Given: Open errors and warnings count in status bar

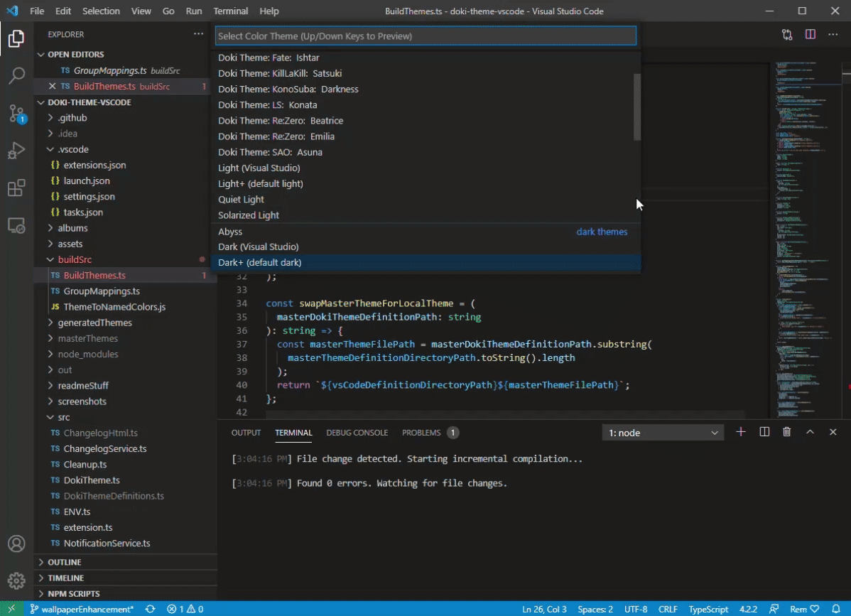Looking at the screenshot, I should pyautogui.click(x=185, y=609).
